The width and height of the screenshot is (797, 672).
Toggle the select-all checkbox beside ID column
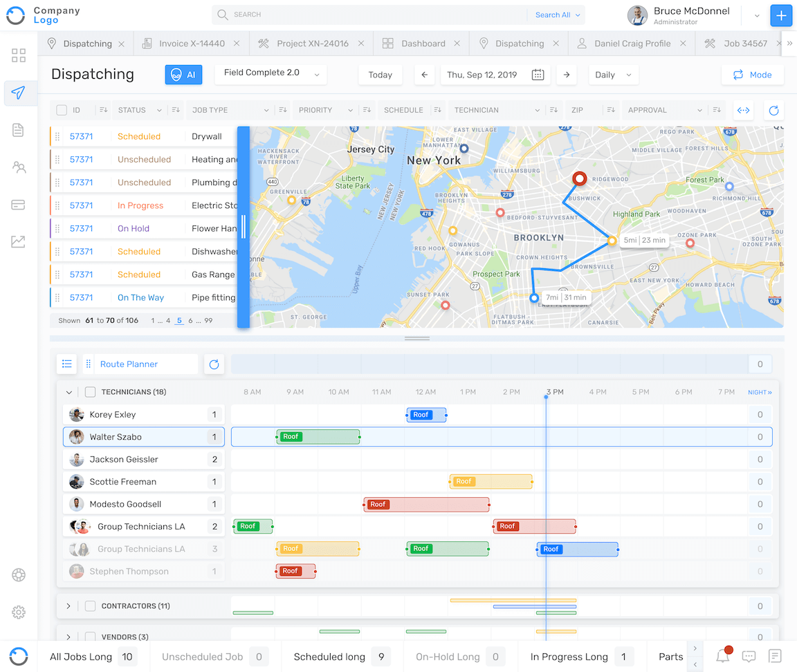point(62,110)
